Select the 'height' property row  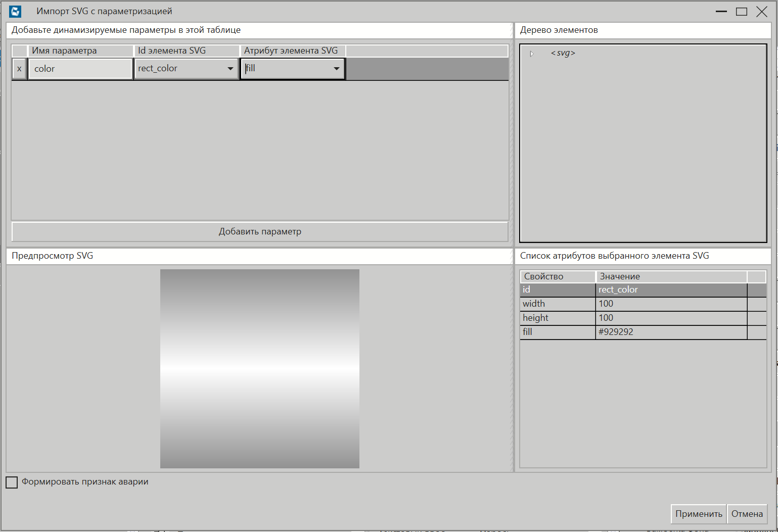click(557, 318)
